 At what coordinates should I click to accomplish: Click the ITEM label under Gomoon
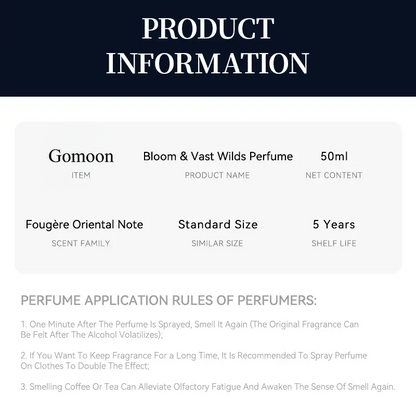point(81,175)
